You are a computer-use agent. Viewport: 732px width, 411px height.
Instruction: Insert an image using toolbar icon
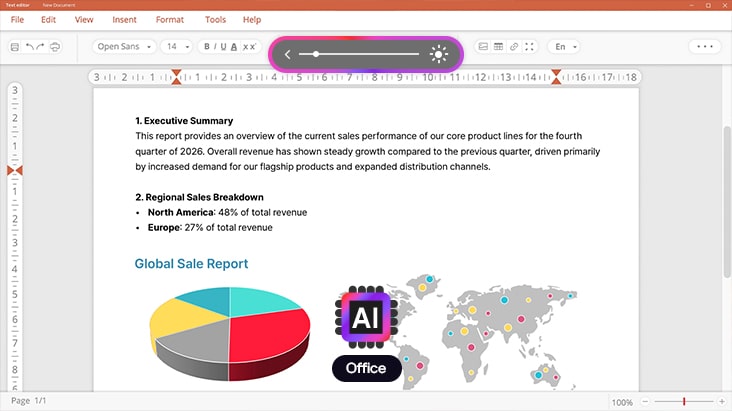click(x=483, y=47)
